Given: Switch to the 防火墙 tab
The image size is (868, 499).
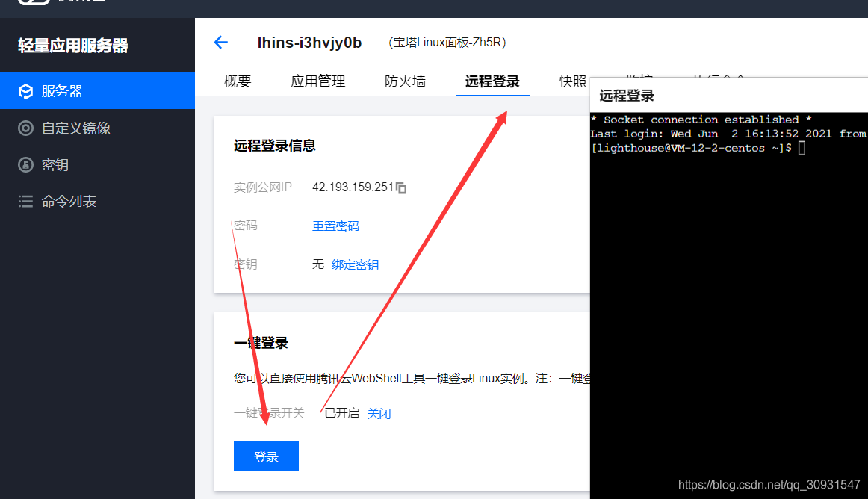Looking at the screenshot, I should (405, 81).
